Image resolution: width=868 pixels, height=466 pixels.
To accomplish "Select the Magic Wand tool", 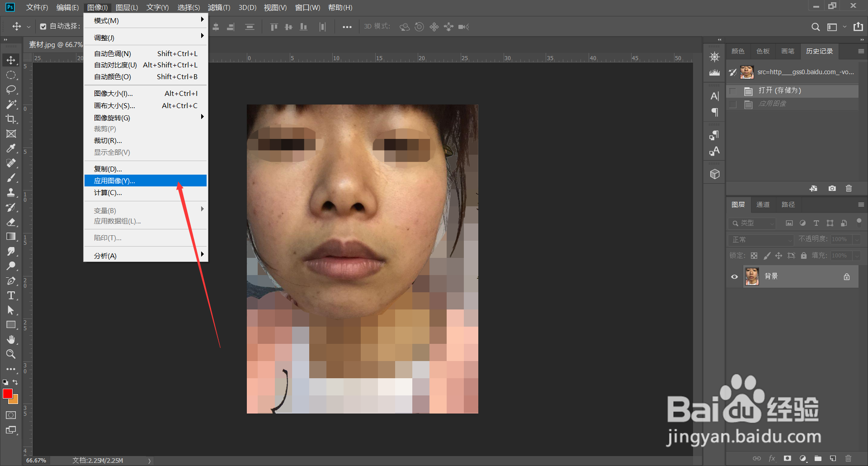I will click(x=11, y=105).
